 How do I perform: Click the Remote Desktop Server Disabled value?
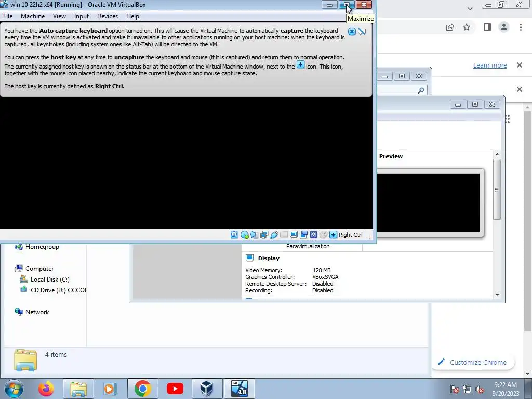point(323,284)
